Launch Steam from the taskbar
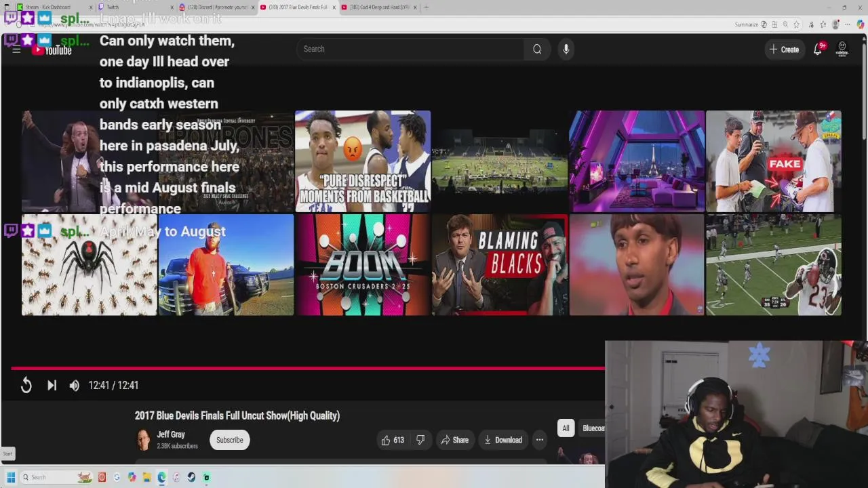The image size is (868, 488). coord(191,477)
